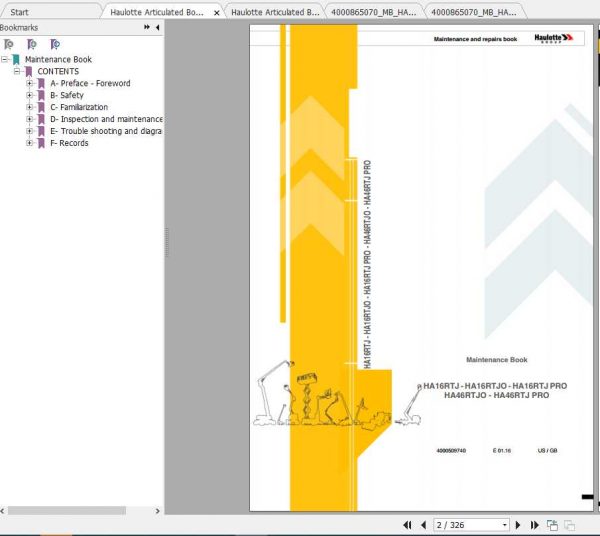The height and width of the screenshot is (536, 600).
Task: Click the bookmark icon beside B- Safety
Action: click(41, 95)
